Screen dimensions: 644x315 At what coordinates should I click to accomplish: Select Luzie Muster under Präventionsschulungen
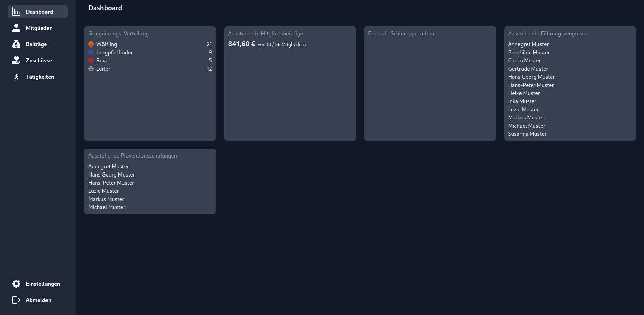tap(103, 191)
